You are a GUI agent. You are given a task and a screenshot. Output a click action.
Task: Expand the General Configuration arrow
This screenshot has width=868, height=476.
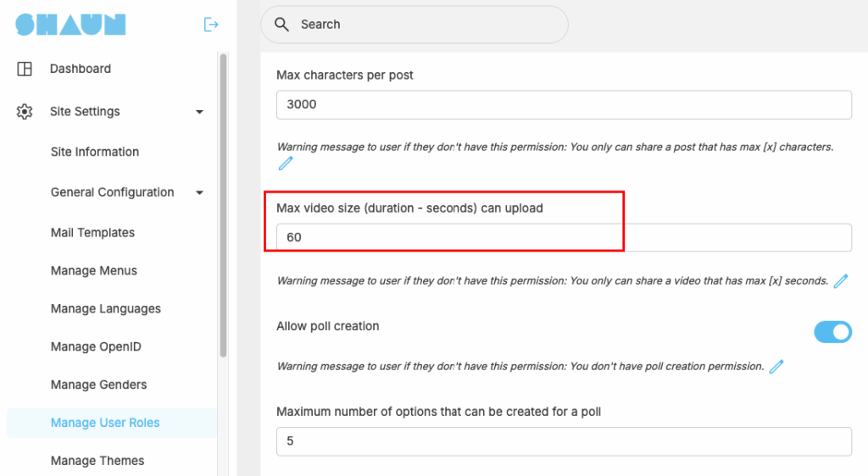coord(199,192)
